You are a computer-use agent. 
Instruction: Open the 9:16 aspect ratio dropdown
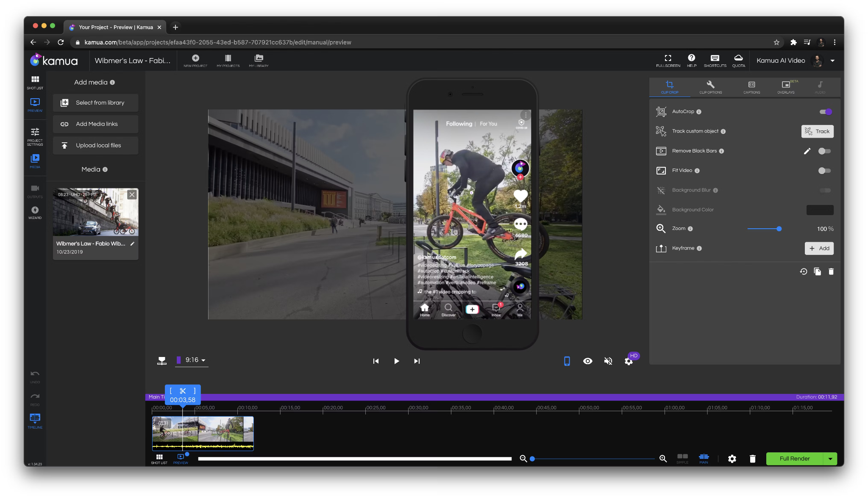pos(192,360)
